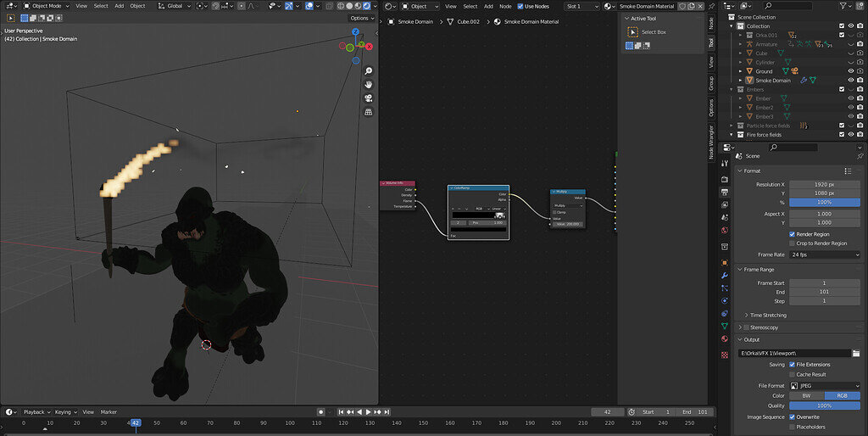Adjust the resolution percentage 100% slider
Image resolution: width=868 pixels, height=436 pixels.
pos(825,202)
